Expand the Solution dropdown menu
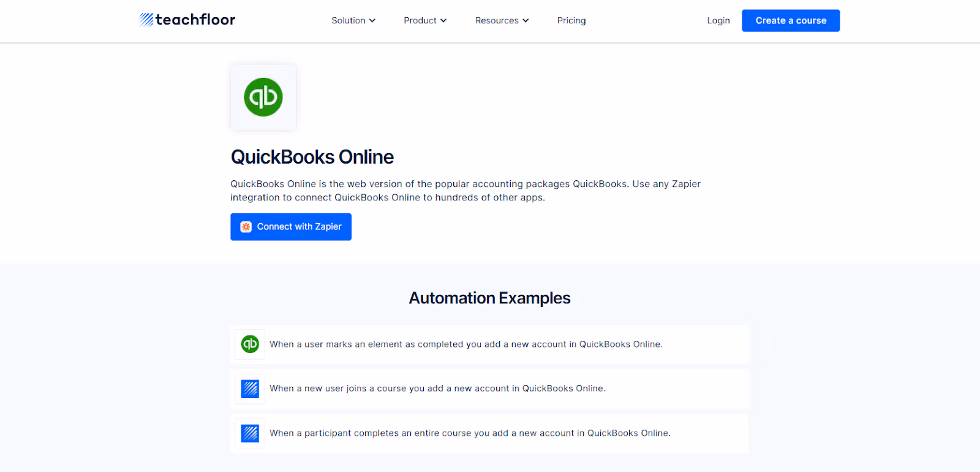980x472 pixels. click(x=353, y=21)
